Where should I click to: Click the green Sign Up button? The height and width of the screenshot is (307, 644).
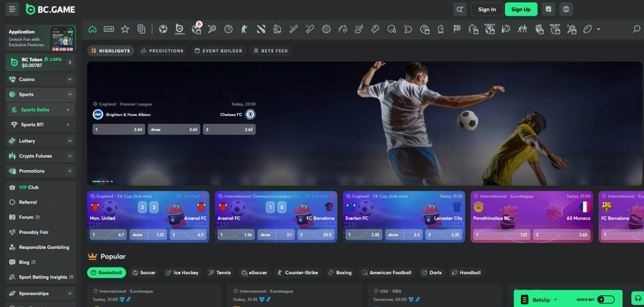[521, 9]
